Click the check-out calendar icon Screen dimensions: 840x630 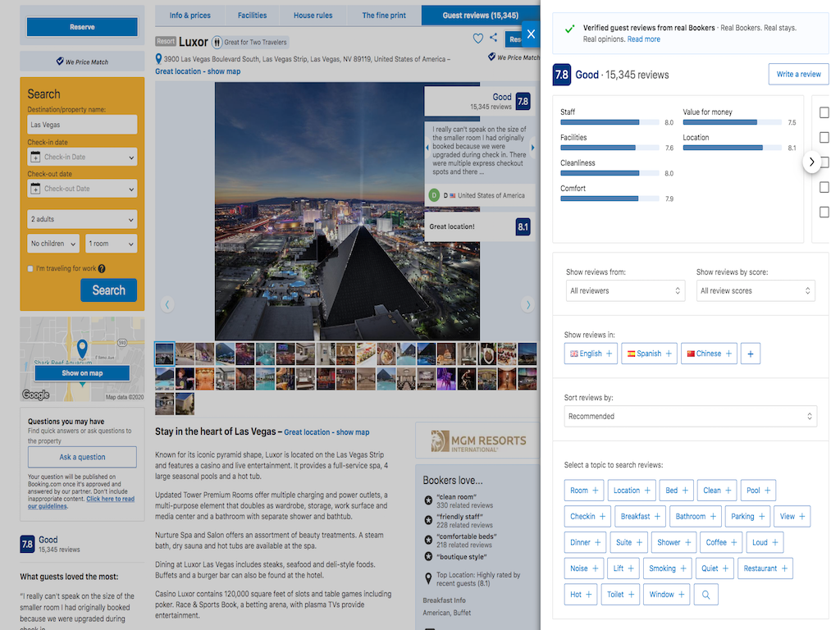35,189
